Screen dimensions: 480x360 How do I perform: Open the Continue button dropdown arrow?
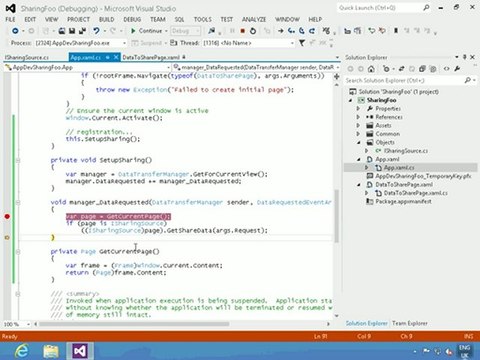click(x=166, y=31)
